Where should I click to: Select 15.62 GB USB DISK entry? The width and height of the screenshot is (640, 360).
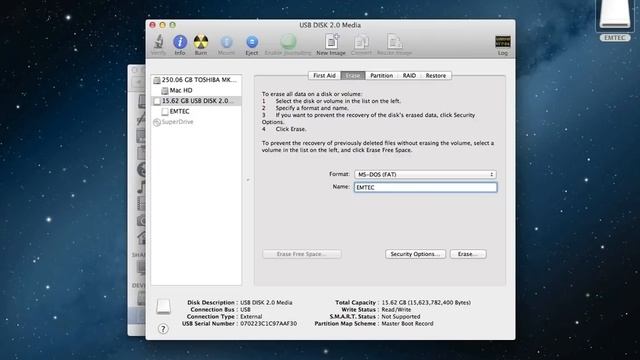pos(196,101)
